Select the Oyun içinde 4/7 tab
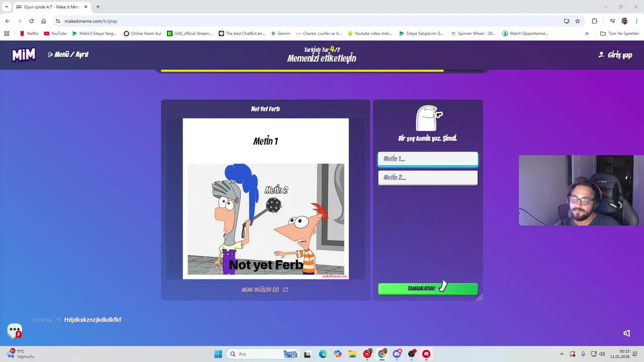 pos(51,7)
